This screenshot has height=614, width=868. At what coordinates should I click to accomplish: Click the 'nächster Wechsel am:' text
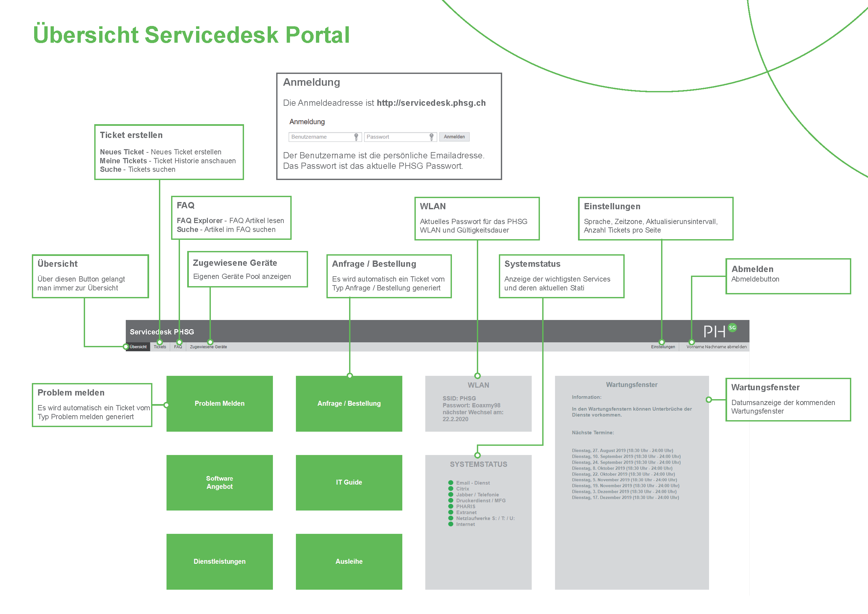pos(473,413)
